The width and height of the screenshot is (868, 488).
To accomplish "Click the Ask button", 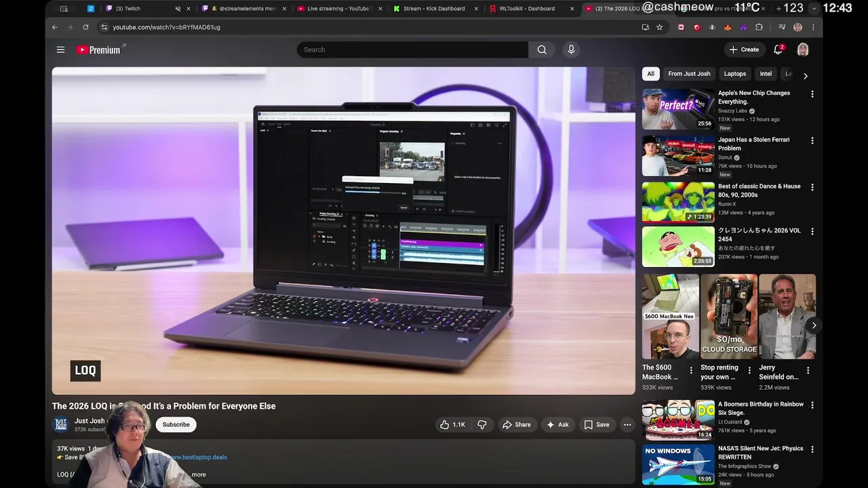I will 557,425.
